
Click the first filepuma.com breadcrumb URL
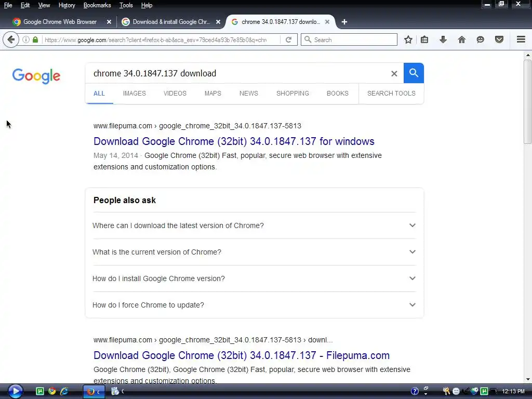click(x=197, y=126)
